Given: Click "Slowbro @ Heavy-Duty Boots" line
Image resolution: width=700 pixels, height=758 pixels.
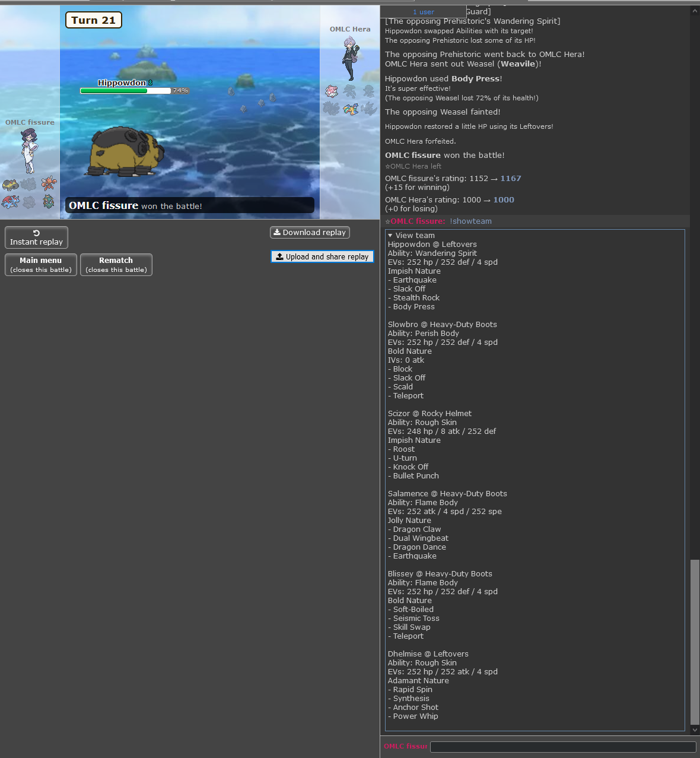Looking at the screenshot, I should click(443, 325).
